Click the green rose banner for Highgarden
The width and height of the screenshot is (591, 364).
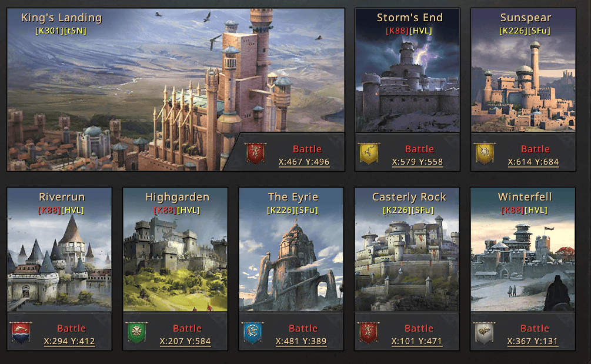[x=136, y=333]
